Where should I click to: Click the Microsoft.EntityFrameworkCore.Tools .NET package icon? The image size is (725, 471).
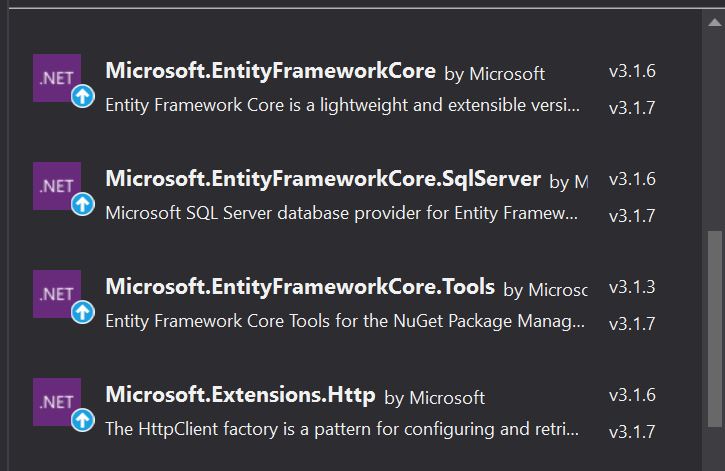point(57,294)
